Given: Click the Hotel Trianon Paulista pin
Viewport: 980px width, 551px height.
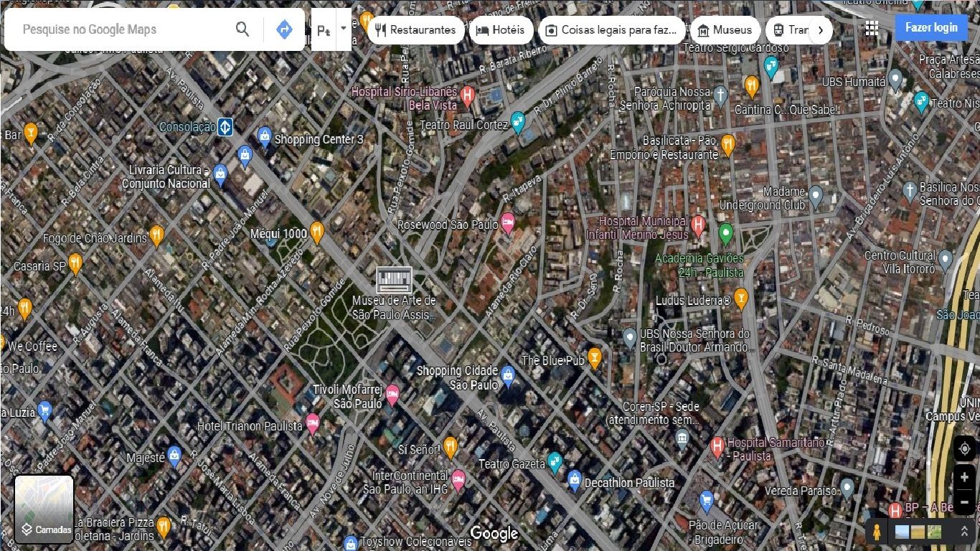Looking at the screenshot, I should (x=312, y=423).
